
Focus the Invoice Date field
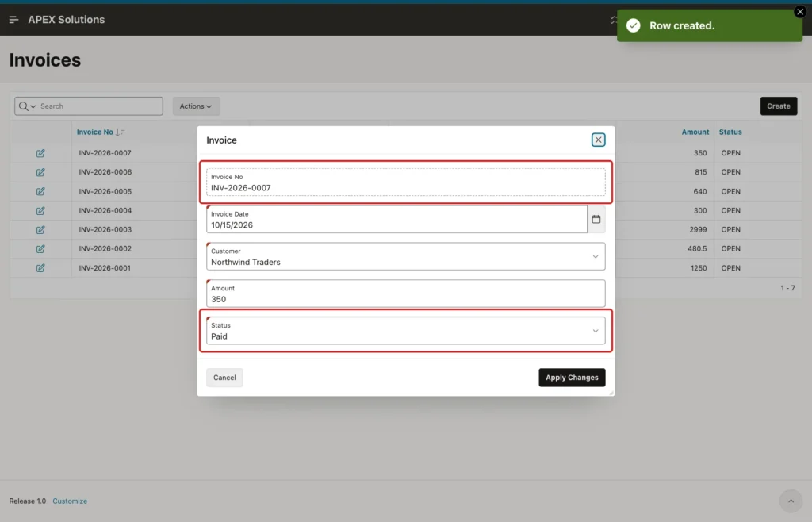(x=396, y=220)
